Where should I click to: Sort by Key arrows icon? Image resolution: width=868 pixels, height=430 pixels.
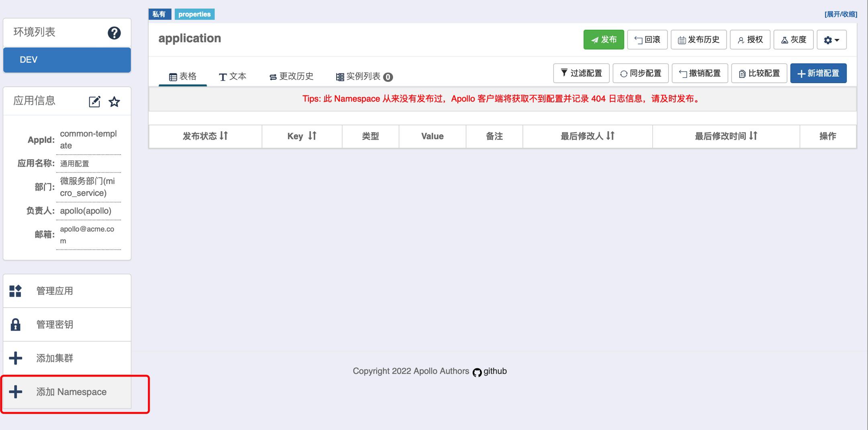312,136
